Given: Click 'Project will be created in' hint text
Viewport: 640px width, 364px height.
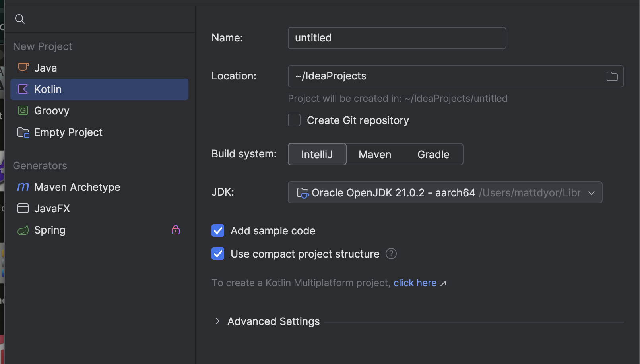Looking at the screenshot, I should [398, 98].
